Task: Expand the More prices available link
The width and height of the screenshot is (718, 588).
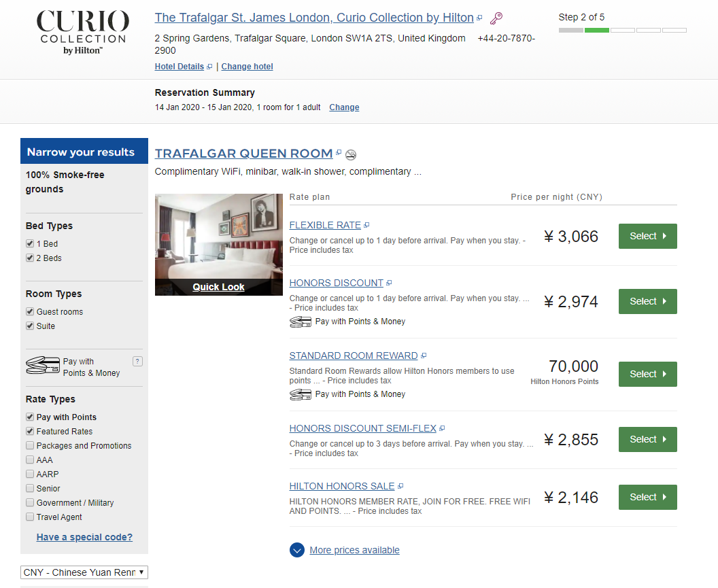Action: [x=354, y=550]
